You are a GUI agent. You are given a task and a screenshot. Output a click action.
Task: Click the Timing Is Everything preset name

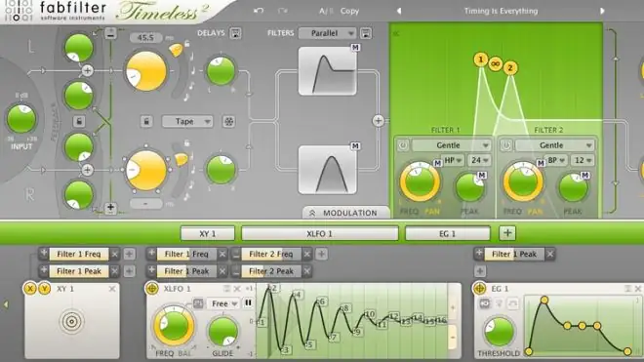point(501,11)
